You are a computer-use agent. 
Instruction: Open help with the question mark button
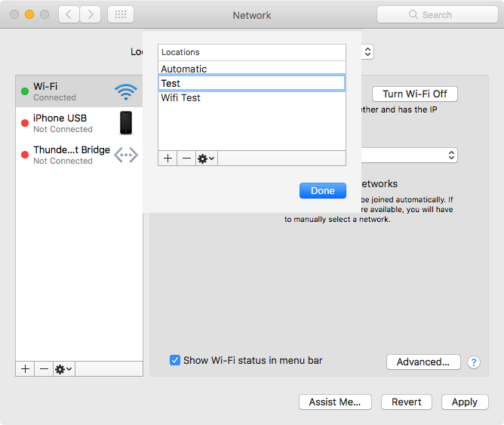pyautogui.click(x=474, y=362)
